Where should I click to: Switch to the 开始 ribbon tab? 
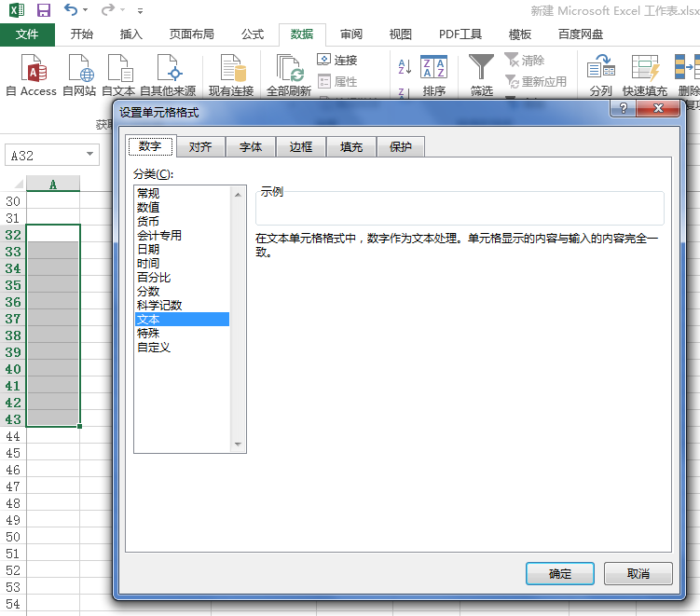point(82,34)
